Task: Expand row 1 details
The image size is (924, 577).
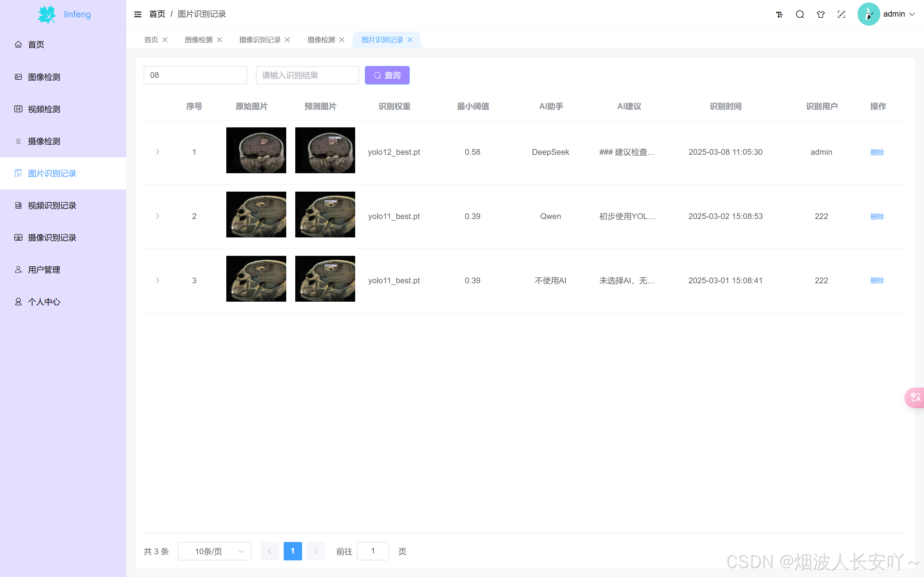Action: click(x=157, y=152)
